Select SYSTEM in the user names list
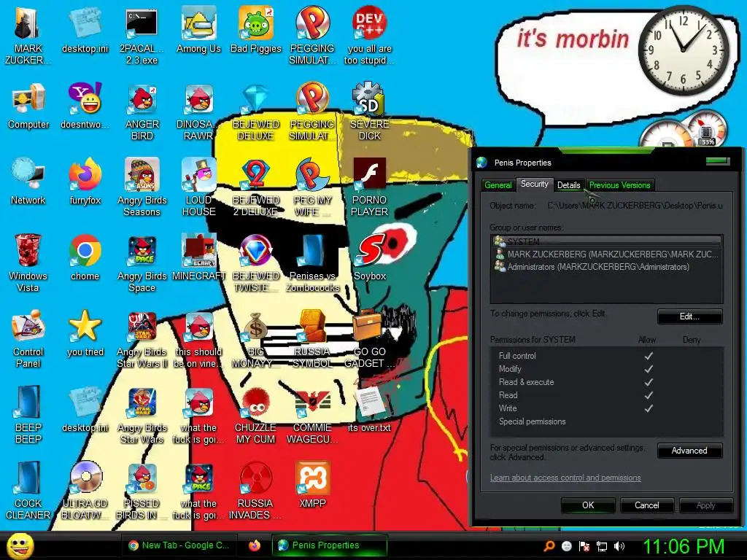 click(x=606, y=241)
